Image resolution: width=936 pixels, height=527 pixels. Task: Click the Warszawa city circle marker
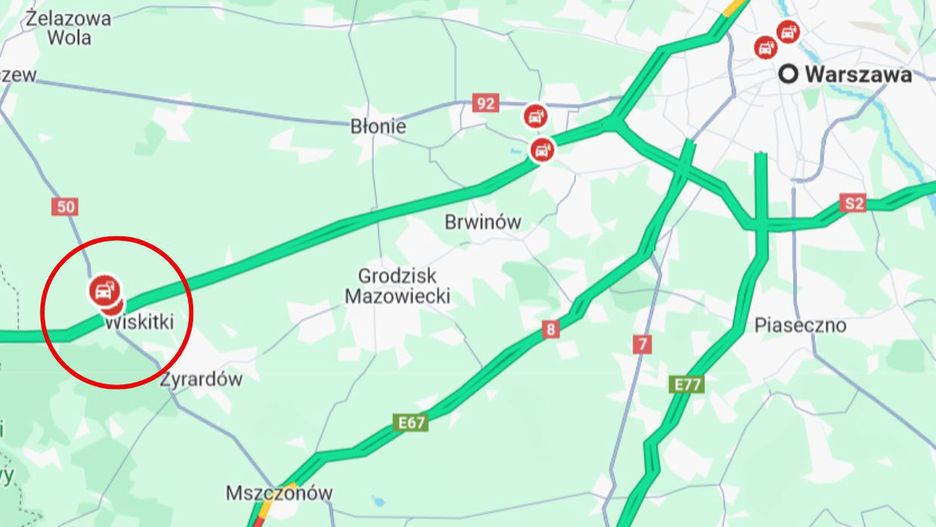coord(789,74)
